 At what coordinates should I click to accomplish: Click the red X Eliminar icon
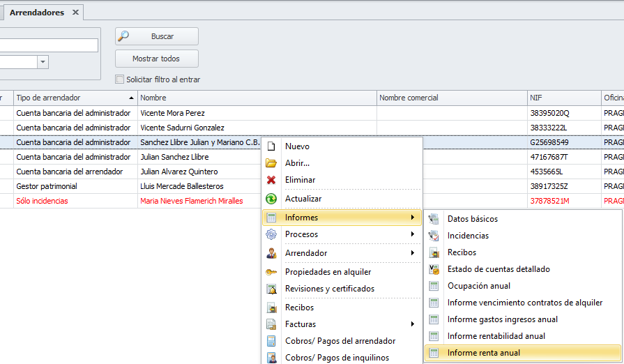click(x=271, y=180)
